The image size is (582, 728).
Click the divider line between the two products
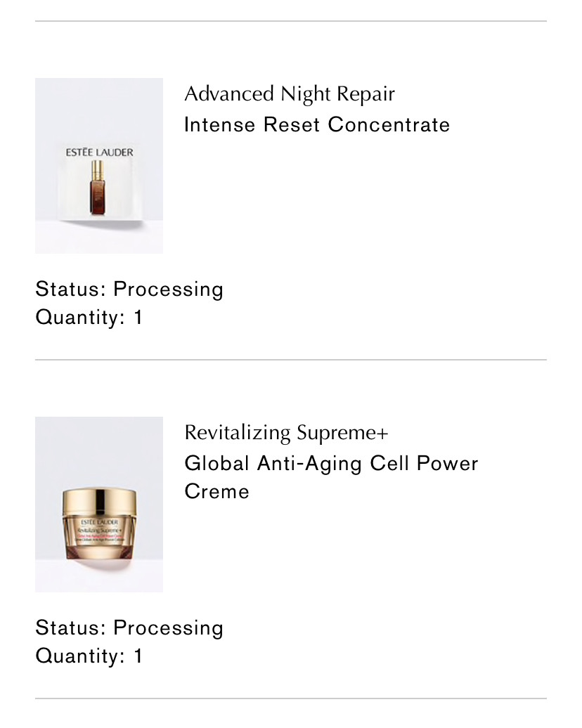291,359
